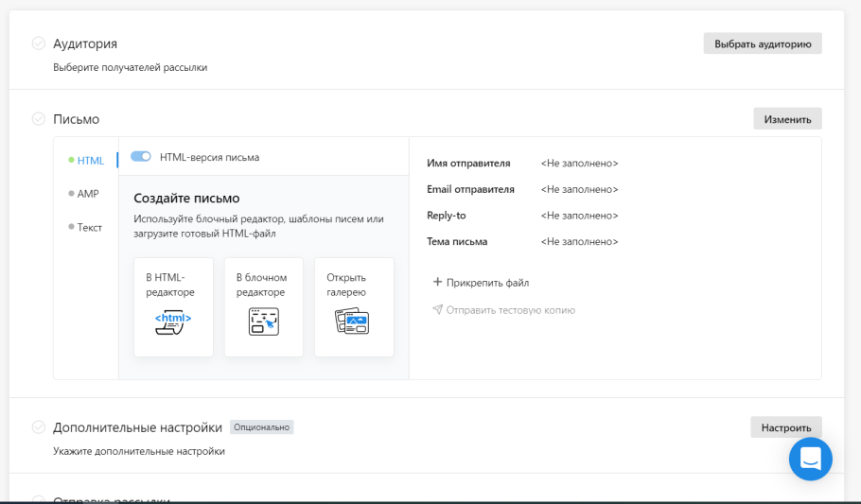Viewport: 861px width, 504px height.
Task: Click the template gallery icon
Action: pos(352,322)
